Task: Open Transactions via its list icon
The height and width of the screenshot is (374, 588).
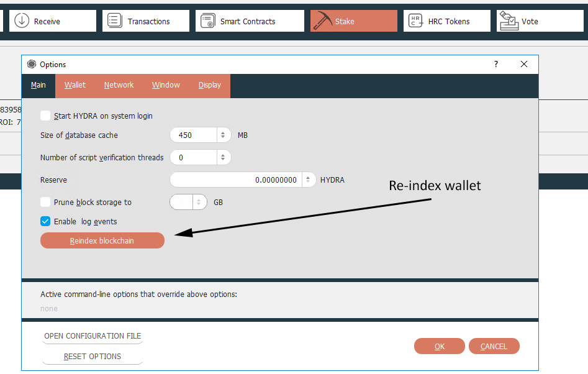Action: (x=115, y=21)
